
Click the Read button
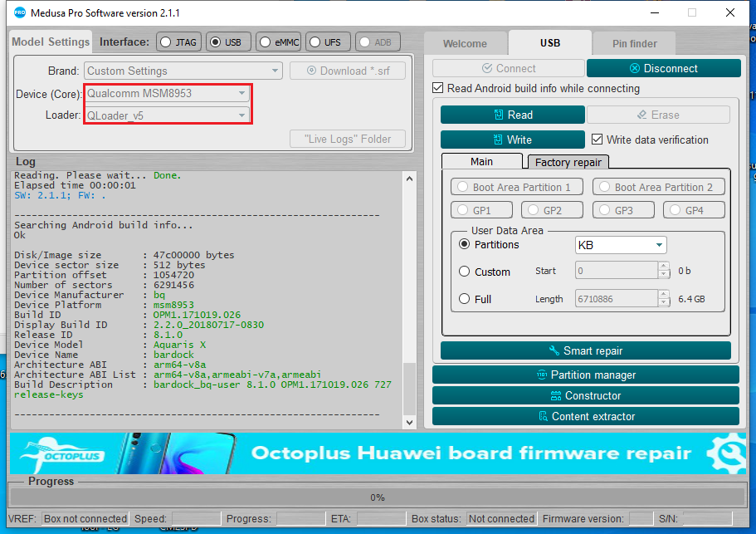click(513, 115)
